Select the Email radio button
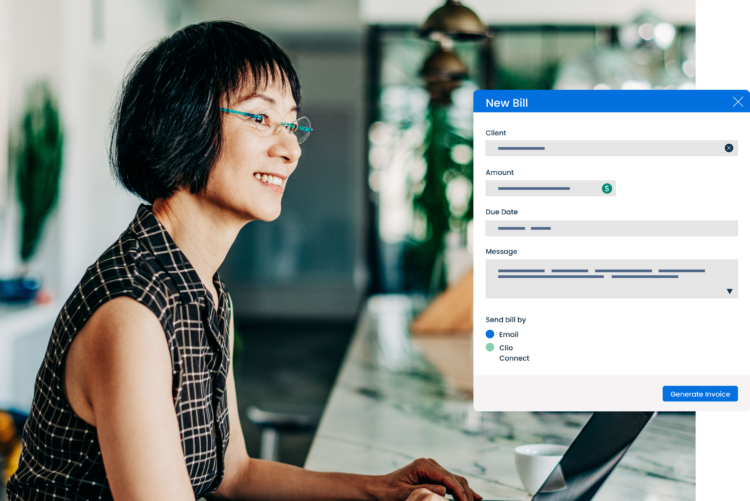The width and height of the screenshot is (750, 501). click(490, 334)
